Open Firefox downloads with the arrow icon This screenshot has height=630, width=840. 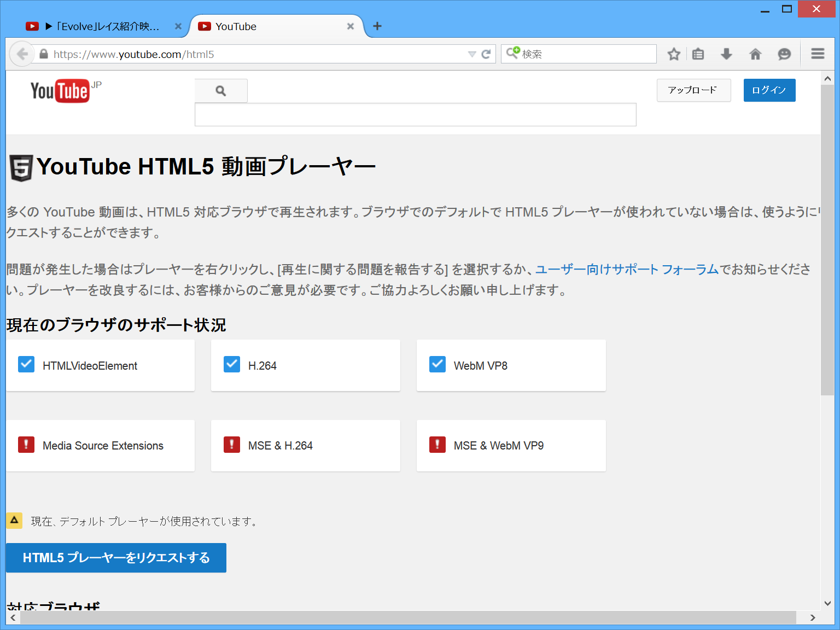pyautogui.click(x=726, y=54)
